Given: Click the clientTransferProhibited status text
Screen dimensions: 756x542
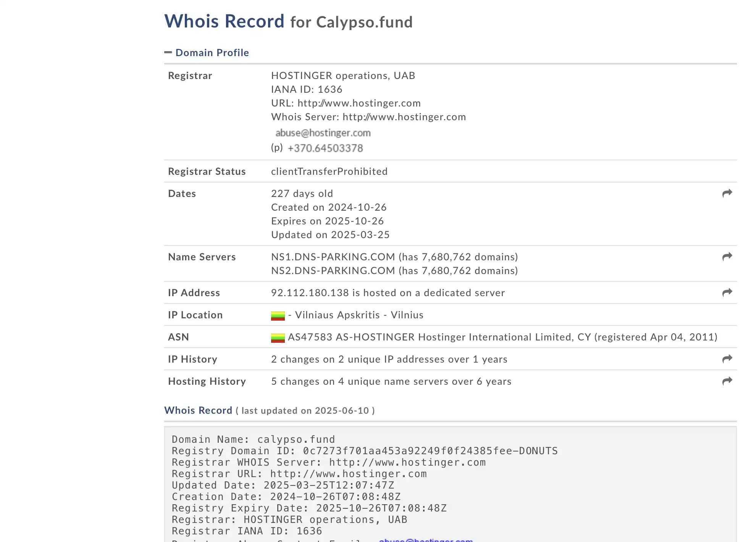Looking at the screenshot, I should coord(329,171).
